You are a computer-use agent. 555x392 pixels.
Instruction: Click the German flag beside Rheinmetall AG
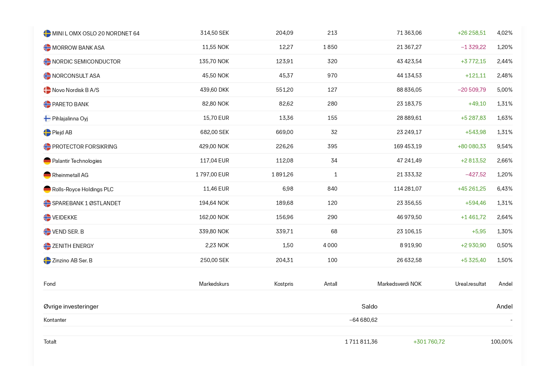tap(47, 175)
